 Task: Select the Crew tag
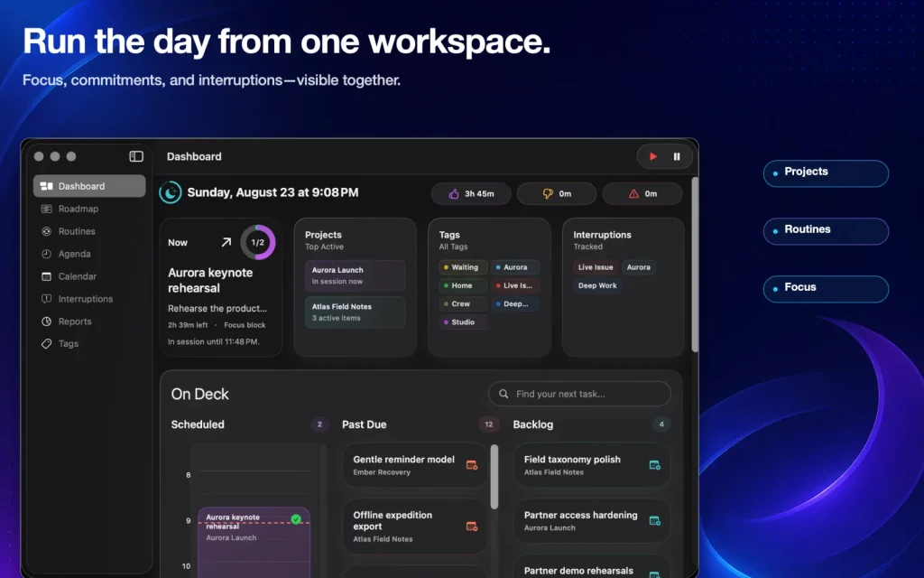click(463, 303)
